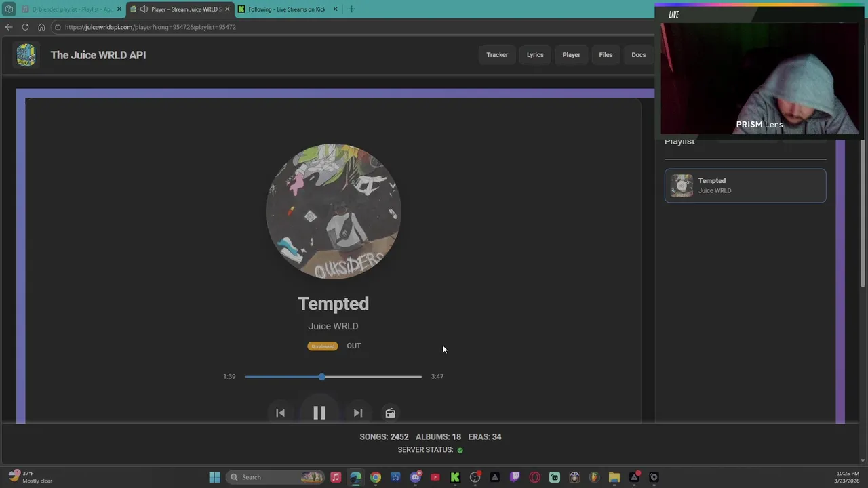Skip to the previous track
Image resolution: width=868 pixels, height=488 pixels.
tap(280, 413)
